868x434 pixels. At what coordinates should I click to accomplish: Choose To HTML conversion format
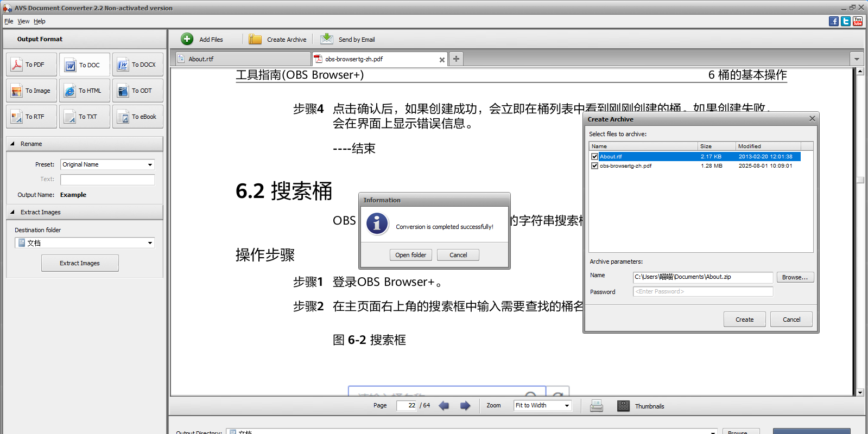(85, 91)
